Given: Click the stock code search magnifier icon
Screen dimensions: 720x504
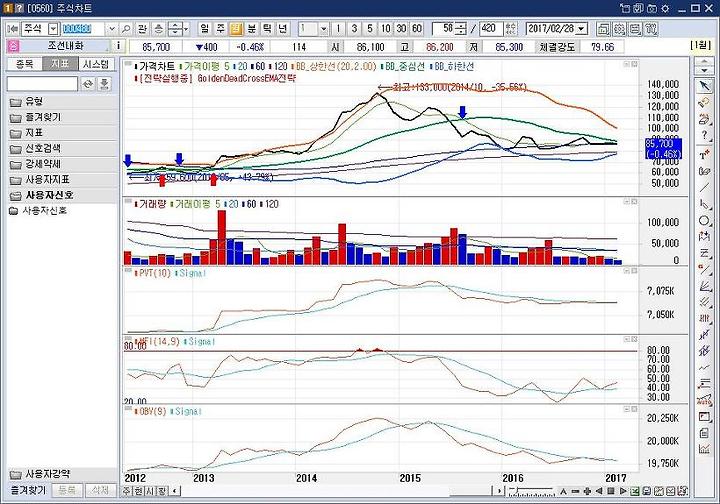Looking at the screenshot, I should tap(126, 29).
